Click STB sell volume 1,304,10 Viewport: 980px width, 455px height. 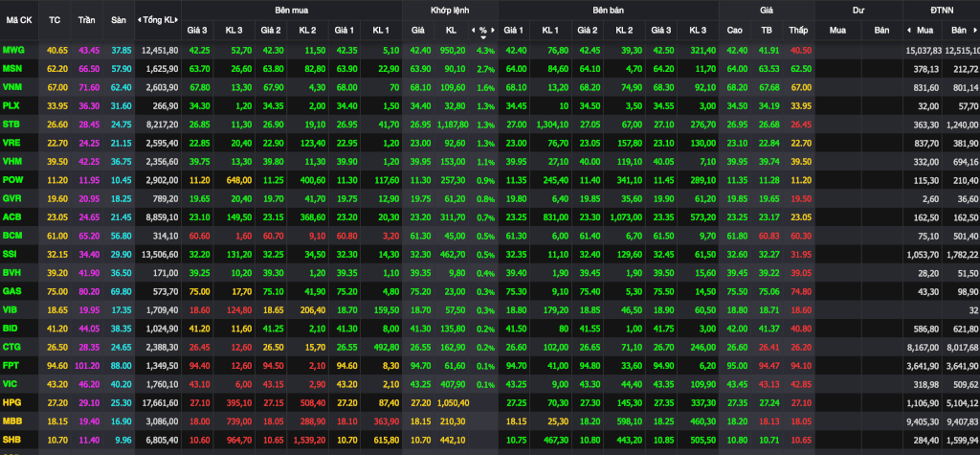(x=551, y=125)
